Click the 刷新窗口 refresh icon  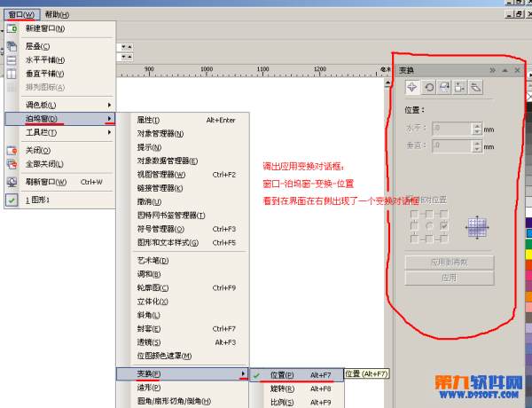pyautogui.click(x=12, y=182)
